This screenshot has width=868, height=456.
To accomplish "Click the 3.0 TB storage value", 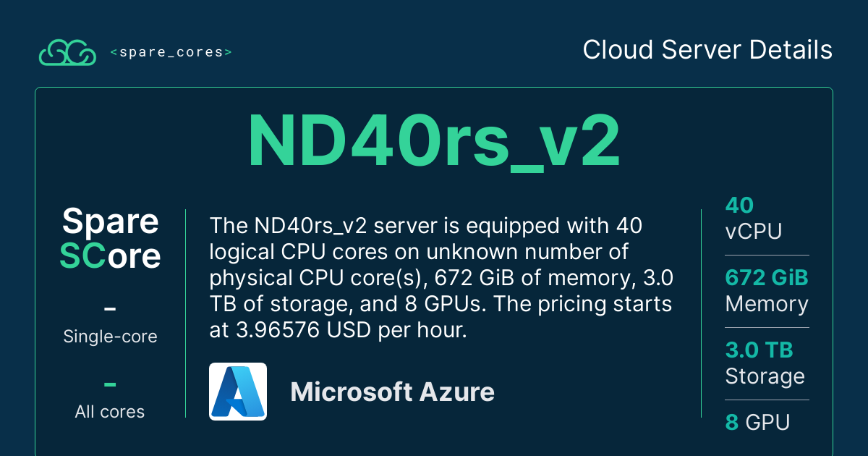I will [x=759, y=350].
